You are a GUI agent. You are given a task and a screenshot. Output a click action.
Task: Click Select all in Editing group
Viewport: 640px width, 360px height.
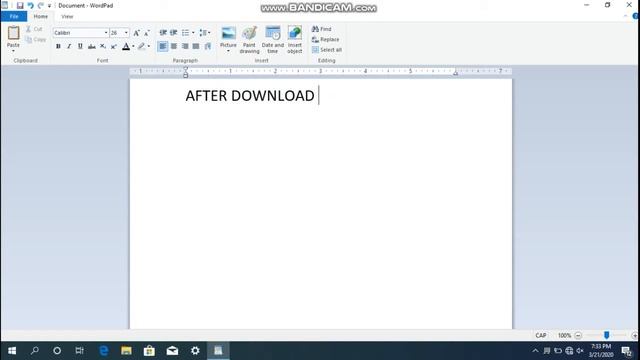coord(327,50)
